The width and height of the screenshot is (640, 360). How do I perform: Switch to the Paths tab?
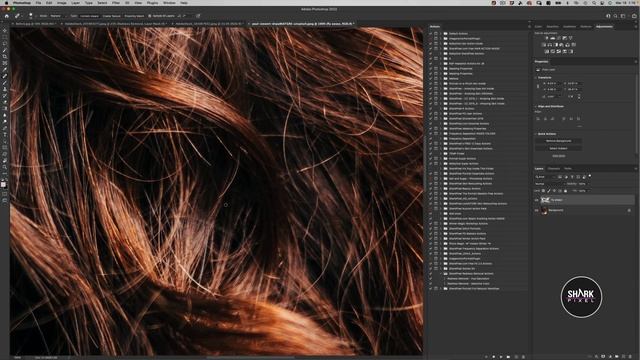[568, 168]
